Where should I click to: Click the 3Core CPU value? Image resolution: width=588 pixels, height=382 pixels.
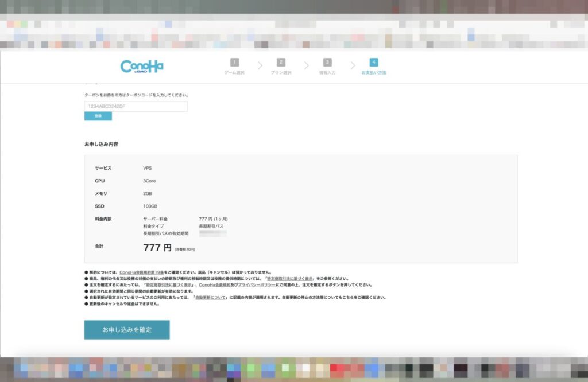[149, 181]
